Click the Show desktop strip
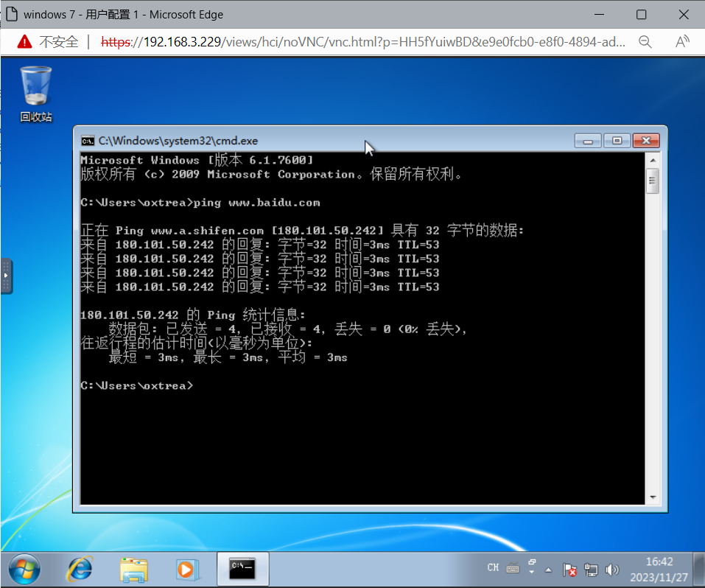The width and height of the screenshot is (705, 588). (699, 570)
